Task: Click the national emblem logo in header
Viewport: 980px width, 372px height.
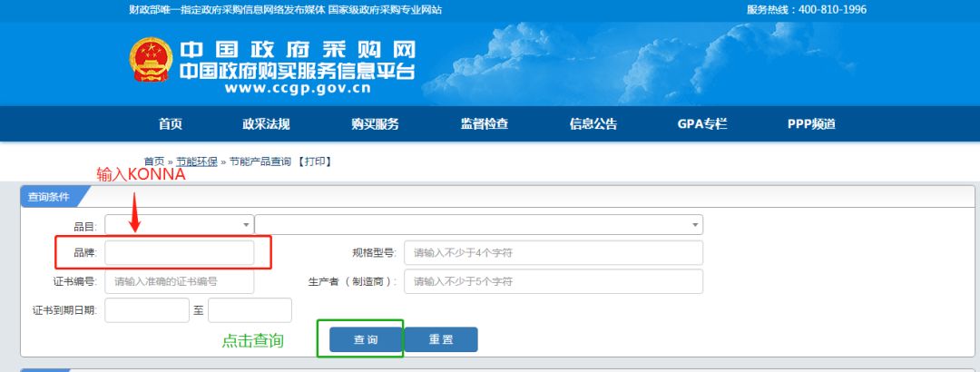Action: 151,59
